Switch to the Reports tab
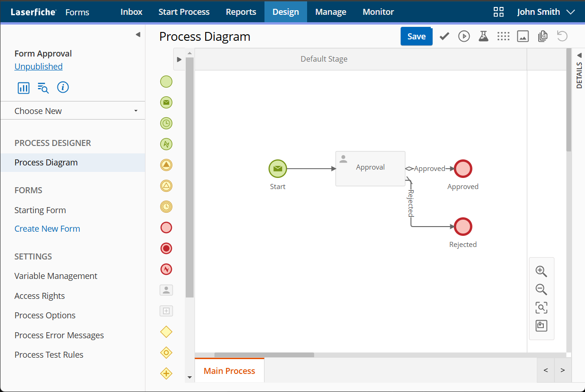This screenshot has height=392, width=585. 241,12
